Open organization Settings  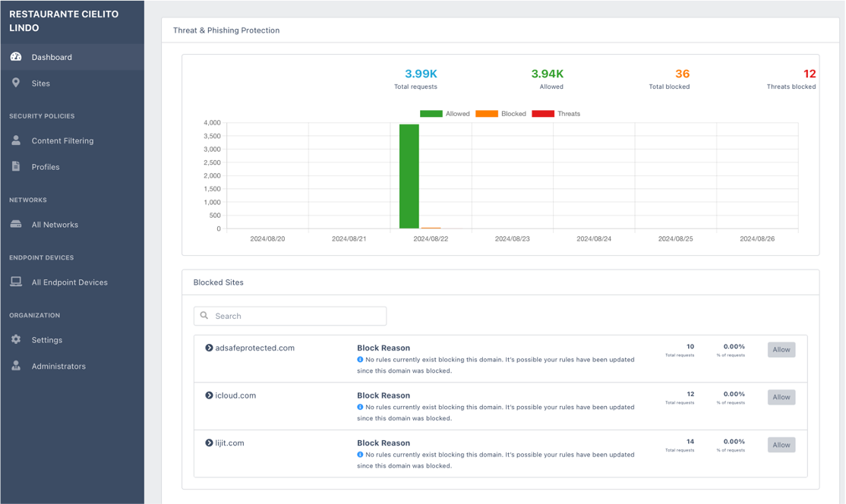tap(72, 340)
